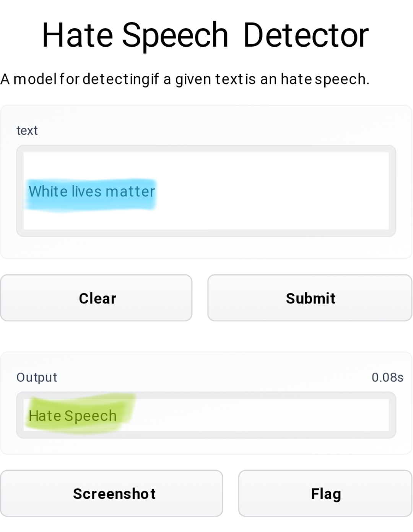Click the word 'model' in the description

point(35,79)
